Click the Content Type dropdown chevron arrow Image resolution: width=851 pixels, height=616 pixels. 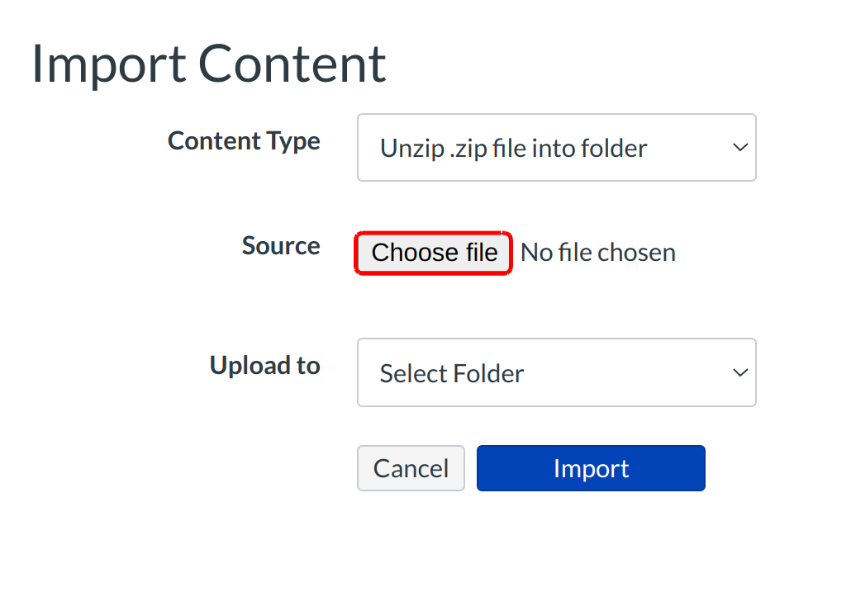[x=739, y=148]
